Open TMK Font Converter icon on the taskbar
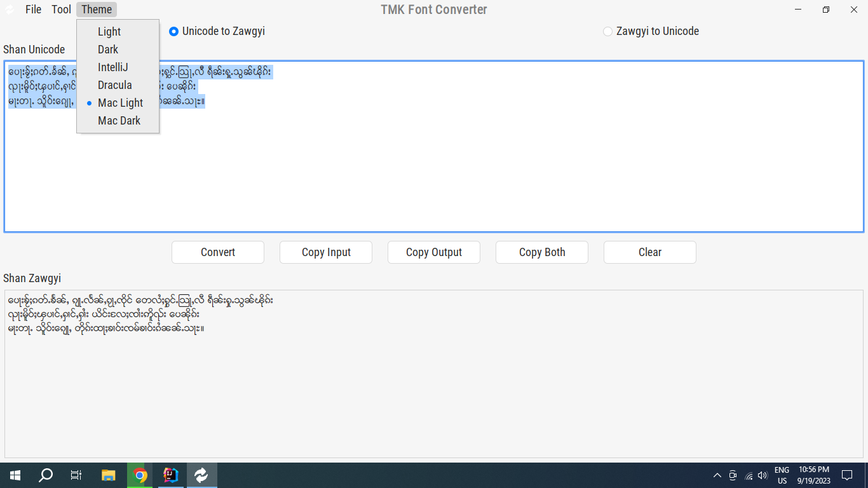 click(201, 475)
